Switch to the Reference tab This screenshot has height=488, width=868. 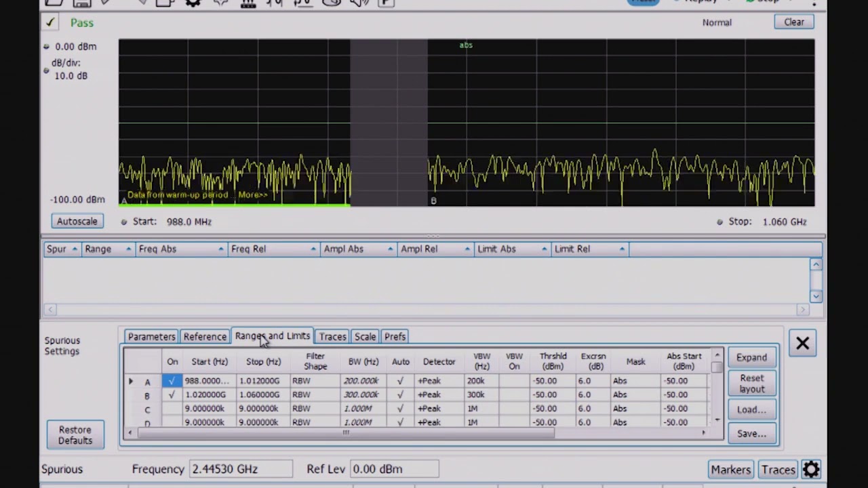(x=205, y=337)
